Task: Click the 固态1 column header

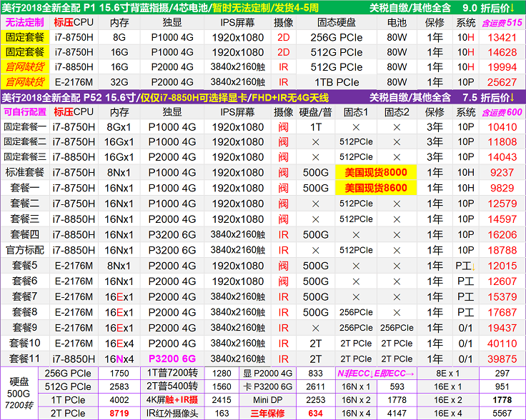Action: pyautogui.click(x=356, y=112)
